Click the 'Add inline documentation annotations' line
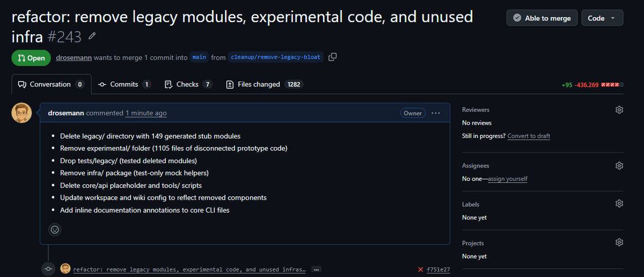The image size is (644, 277). tap(145, 210)
